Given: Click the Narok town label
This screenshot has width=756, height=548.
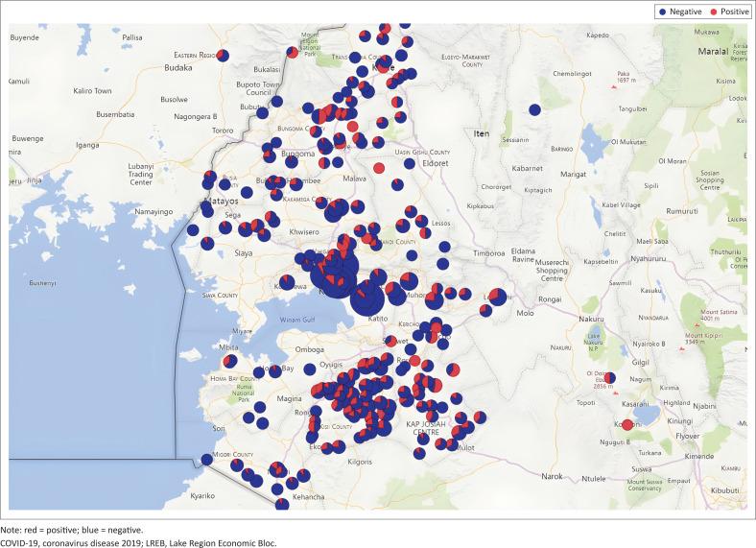Looking at the screenshot, I should [x=553, y=476].
